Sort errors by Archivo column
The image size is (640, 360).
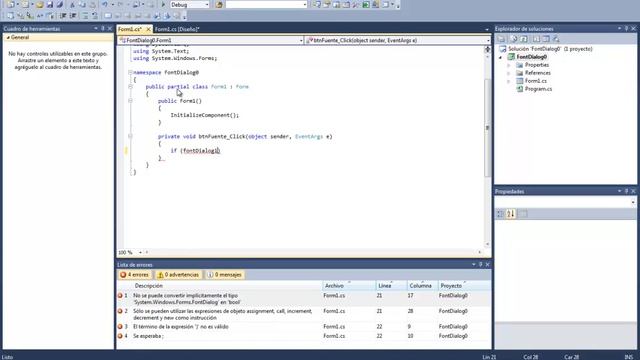(349, 286)
